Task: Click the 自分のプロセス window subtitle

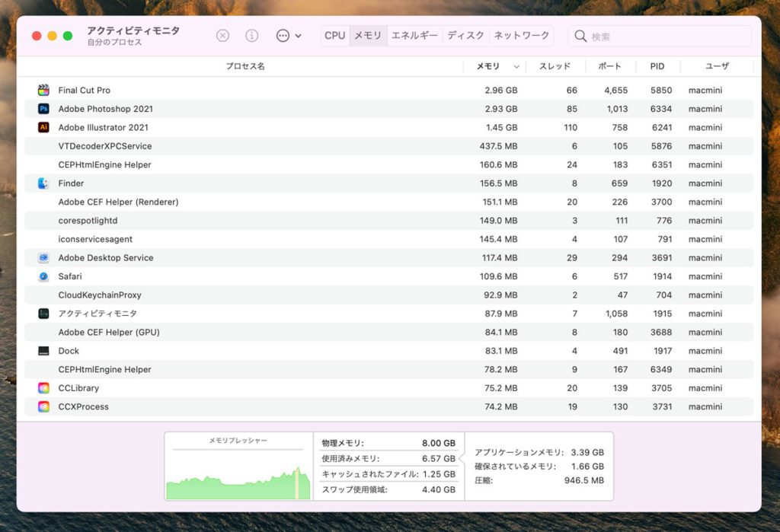Action: [114, 43]
